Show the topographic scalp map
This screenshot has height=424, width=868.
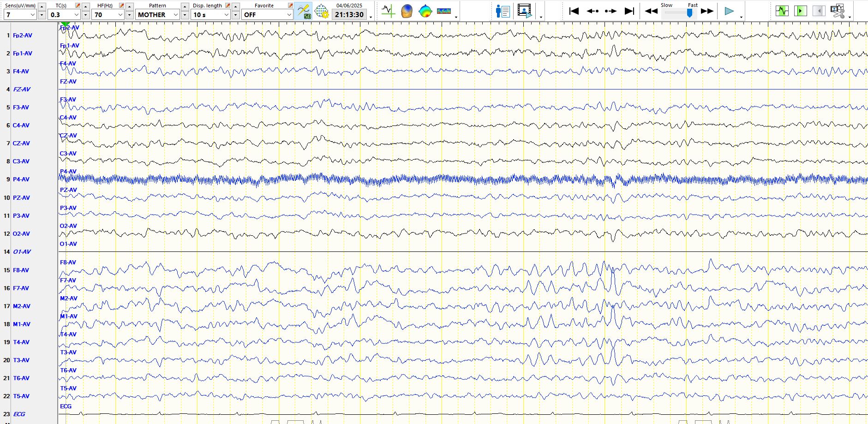point(425,11)
